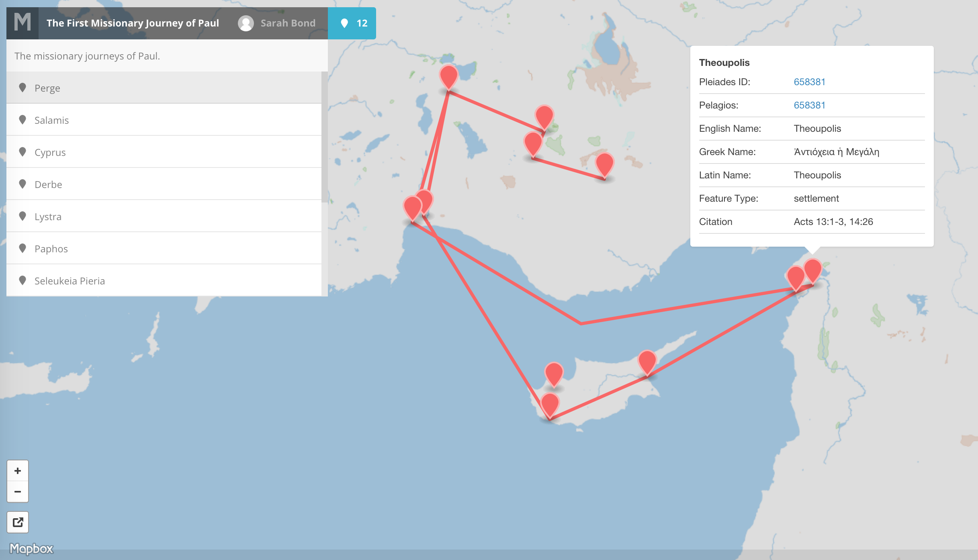
Task: Click the Mapbox logo
Action: (31, 549)
